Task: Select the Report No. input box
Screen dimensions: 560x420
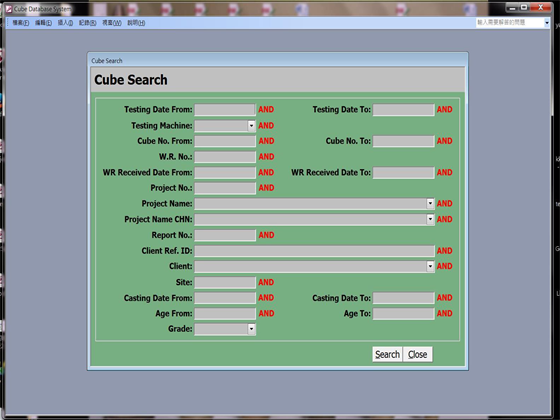Action: [x=225, y=235]
